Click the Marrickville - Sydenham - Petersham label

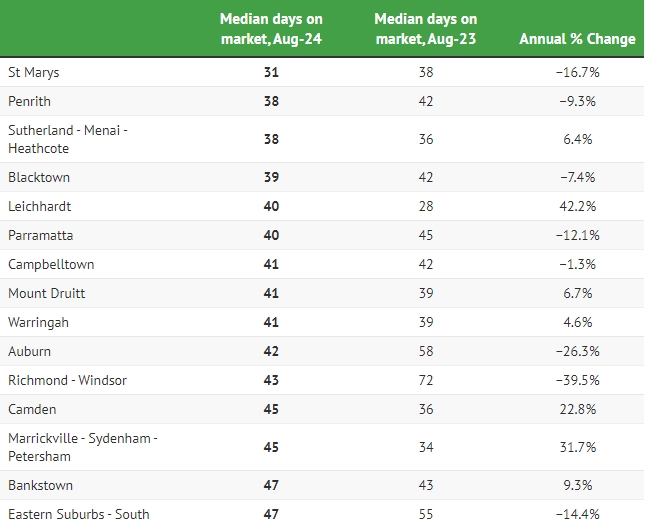(83, 447)
